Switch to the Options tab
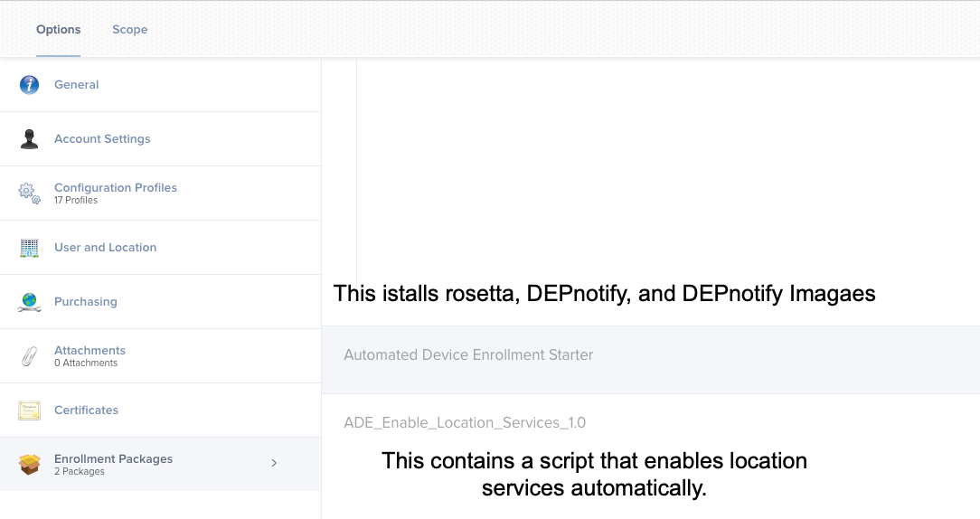The width and height of the screenshot is (980, 519). coord(58,30)
